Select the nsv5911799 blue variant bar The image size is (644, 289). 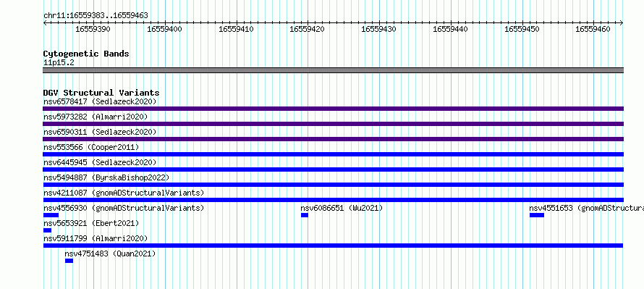click(333, 246)
